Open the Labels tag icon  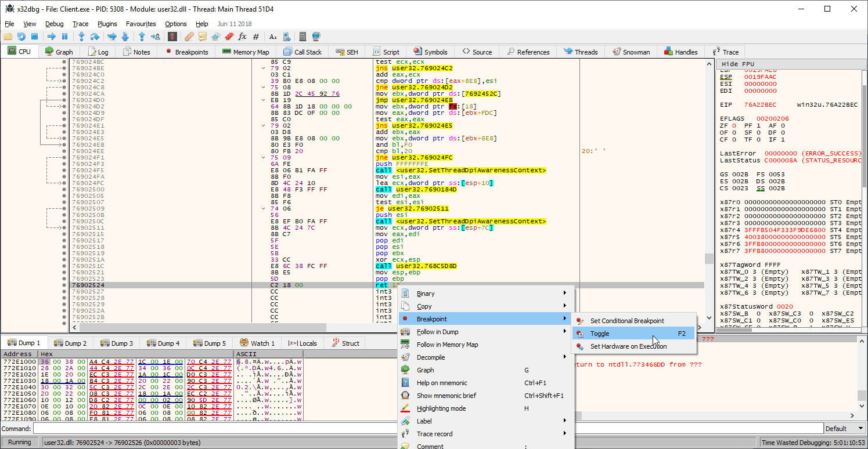[216, 37]
